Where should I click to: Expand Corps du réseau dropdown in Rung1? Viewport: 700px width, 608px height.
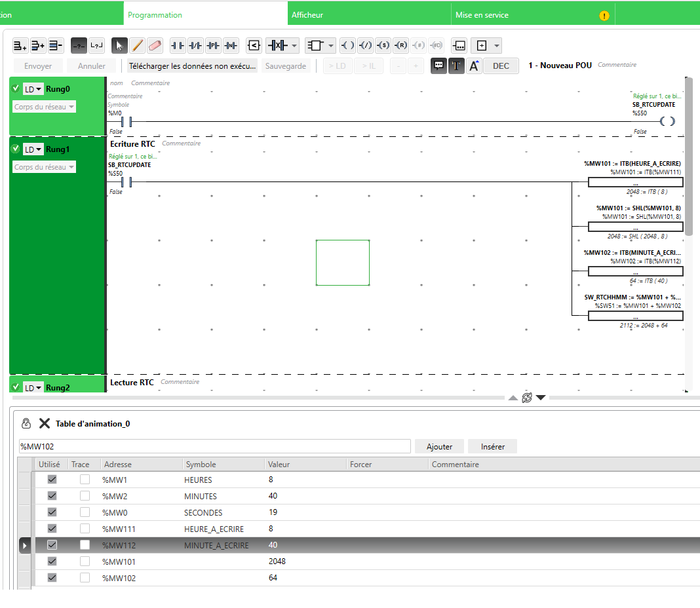45,167
